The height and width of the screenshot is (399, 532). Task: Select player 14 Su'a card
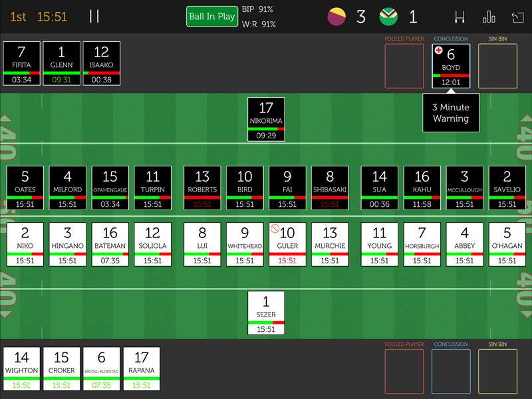379,188
